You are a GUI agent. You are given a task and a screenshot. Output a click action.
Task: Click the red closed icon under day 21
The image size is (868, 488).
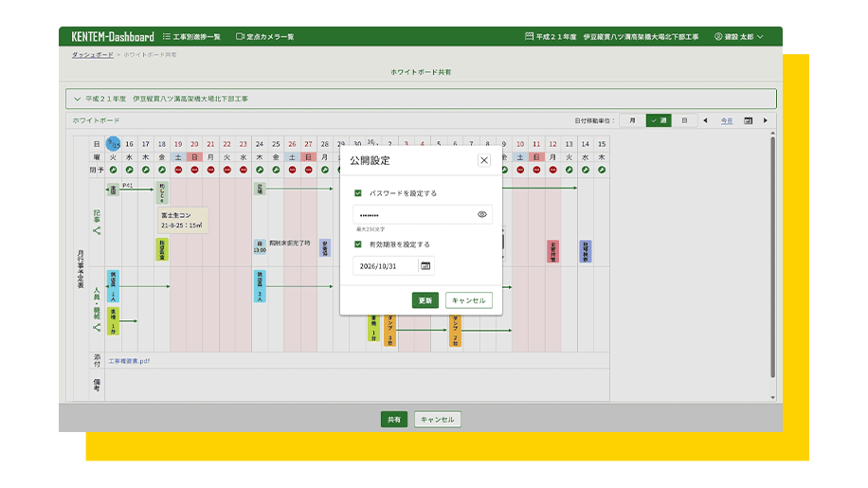tap(210, 170)
